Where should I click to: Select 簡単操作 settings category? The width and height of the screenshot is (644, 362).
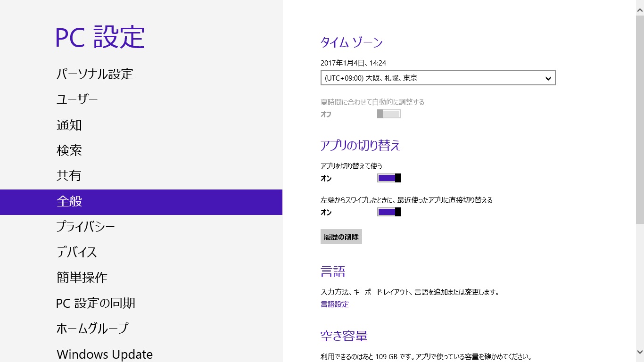pos(82,278)
